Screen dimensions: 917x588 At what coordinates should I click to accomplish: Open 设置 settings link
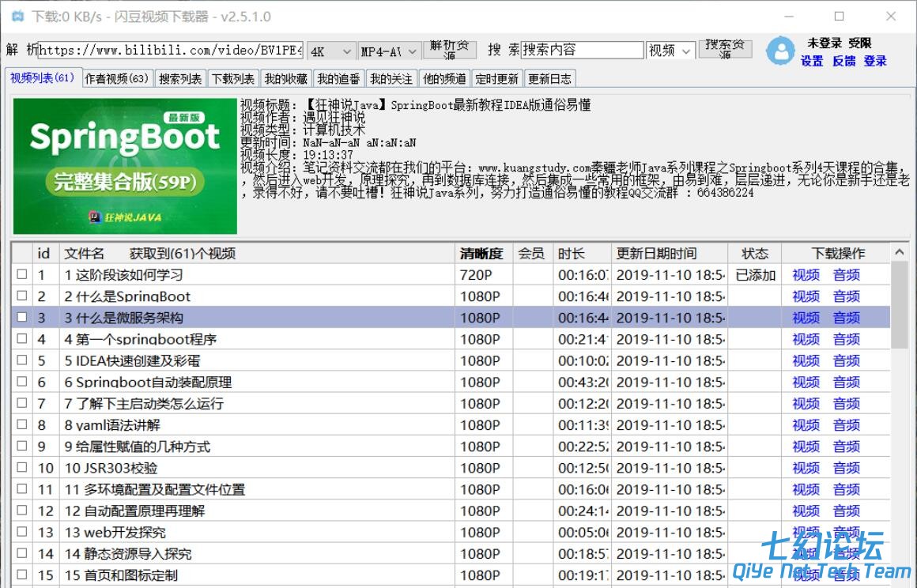click(x=812, y=62)
